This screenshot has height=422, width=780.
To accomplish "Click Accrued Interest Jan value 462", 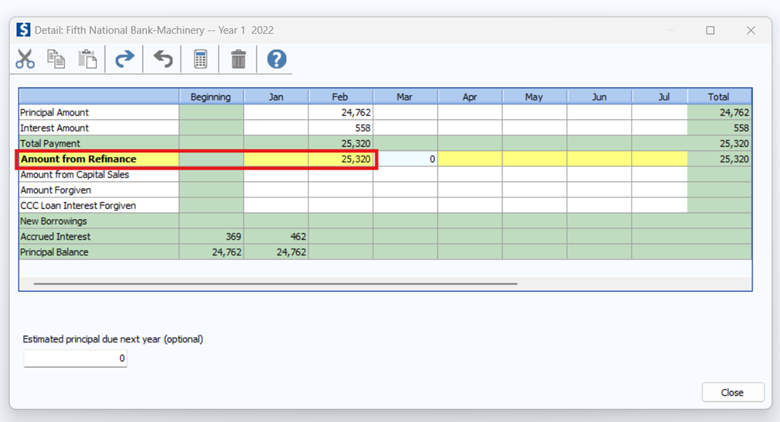I will coord(276,236).
